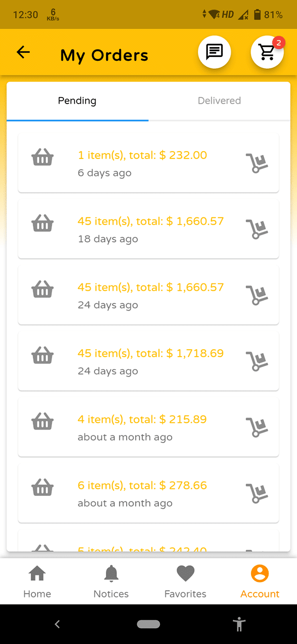297x644 pixels.
Task: Tap basket icon on 18 days ago order
Action: (43, 224)
